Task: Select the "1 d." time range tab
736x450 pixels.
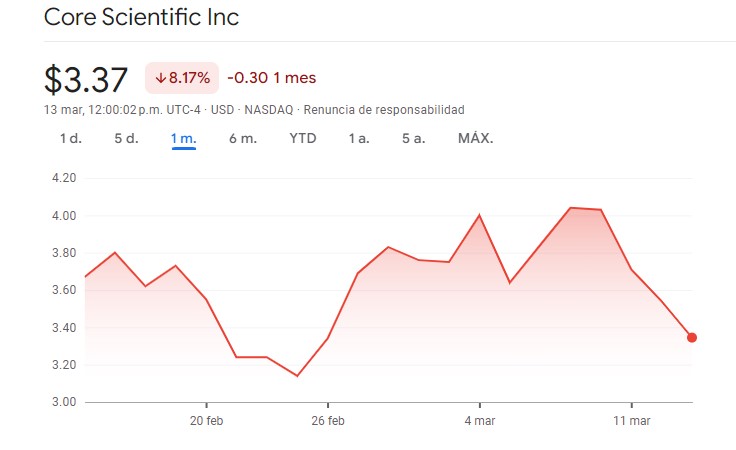Action: pyautogui.click(x=70, y=138)
